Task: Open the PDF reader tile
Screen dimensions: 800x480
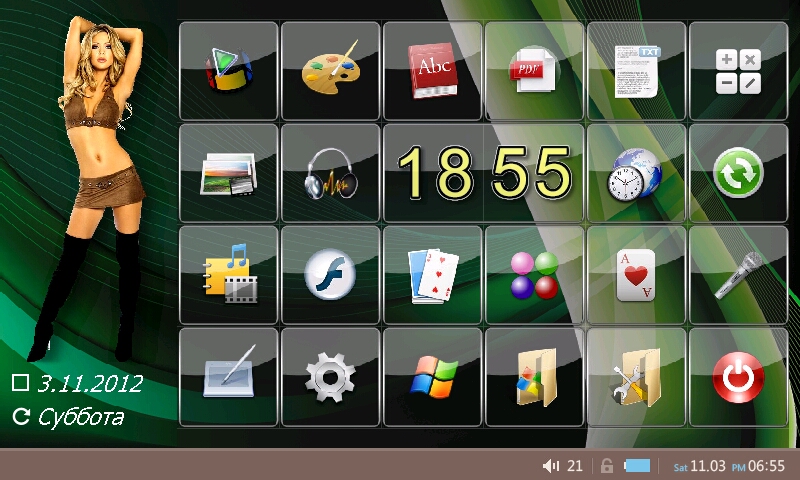Action: [534, 71]
